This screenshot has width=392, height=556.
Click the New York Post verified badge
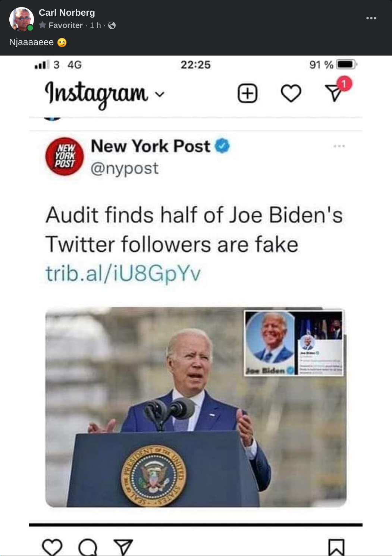point(223,146)
